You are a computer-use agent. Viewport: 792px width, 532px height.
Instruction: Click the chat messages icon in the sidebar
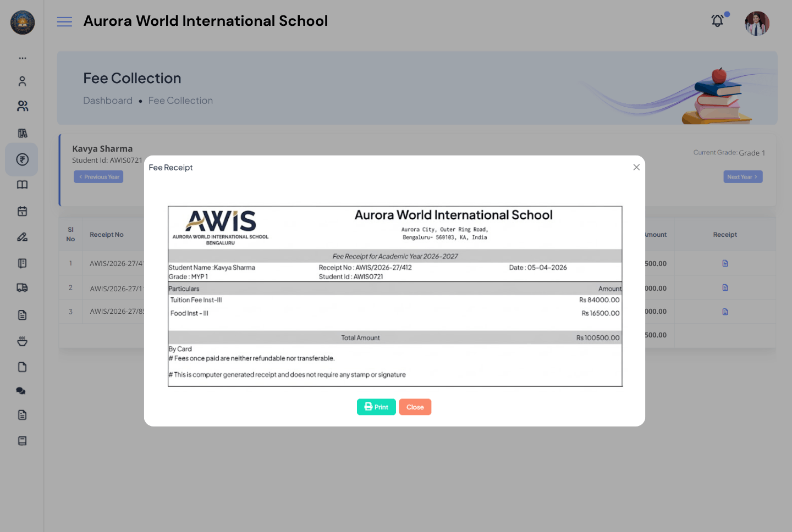tap(21, 390)
